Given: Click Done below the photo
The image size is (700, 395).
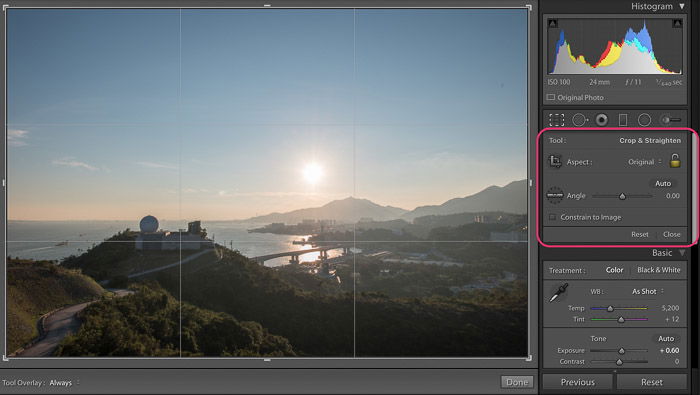Looking at the screenshot, I should tap(517, 382).
